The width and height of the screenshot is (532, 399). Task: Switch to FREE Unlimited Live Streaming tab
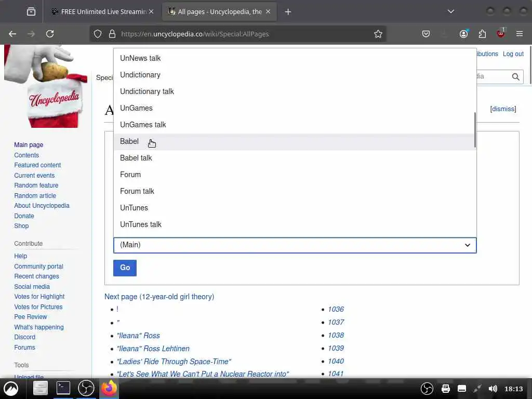tap(103, 12)
